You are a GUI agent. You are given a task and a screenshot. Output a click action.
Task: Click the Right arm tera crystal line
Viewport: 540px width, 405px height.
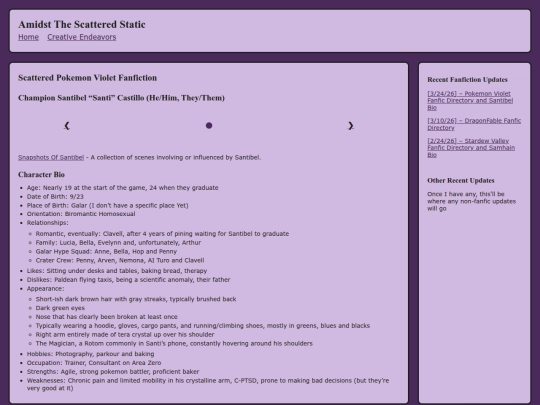pos(125,335)
